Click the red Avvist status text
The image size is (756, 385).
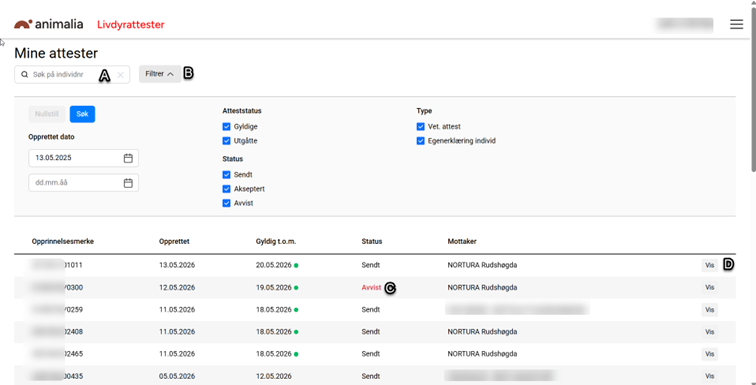(x=371, y=288)
